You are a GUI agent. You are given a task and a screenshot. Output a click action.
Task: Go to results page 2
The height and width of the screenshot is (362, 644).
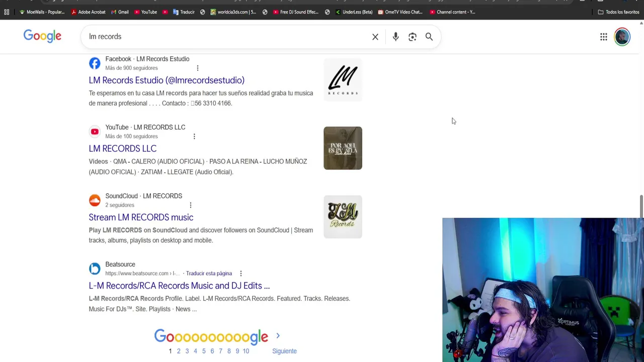click(179, 351)
